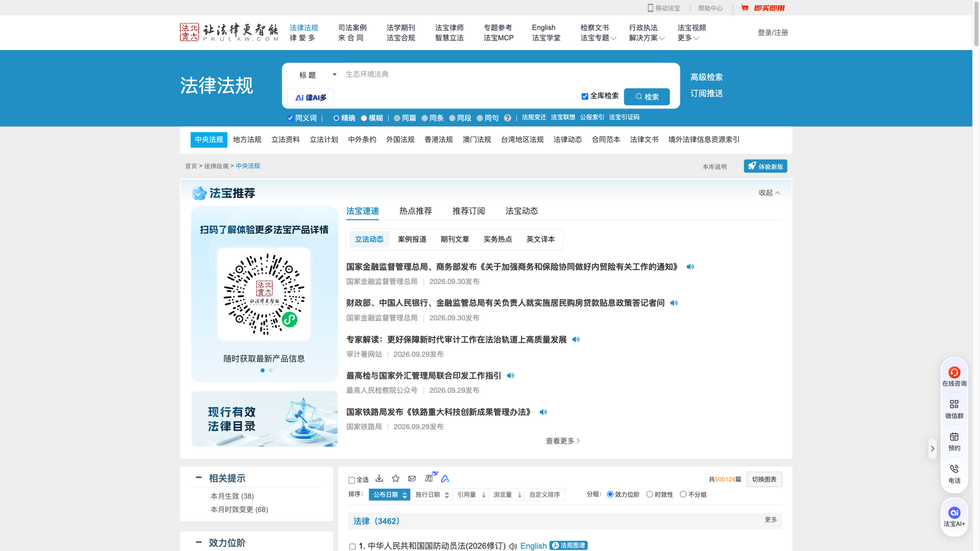The height and width of the screenshot is (551, 980).
Task: Play audio for 国防动员法(2026修订) result
Action: (x=513, y=546)
